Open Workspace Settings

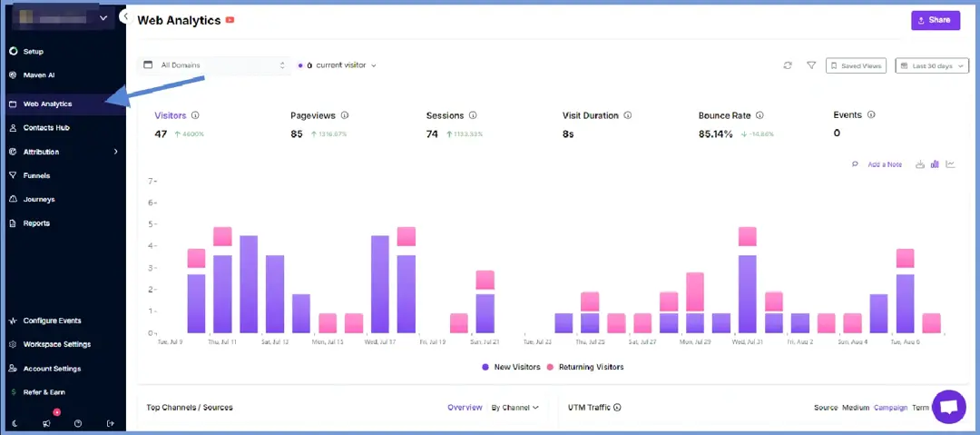[57, 344]
